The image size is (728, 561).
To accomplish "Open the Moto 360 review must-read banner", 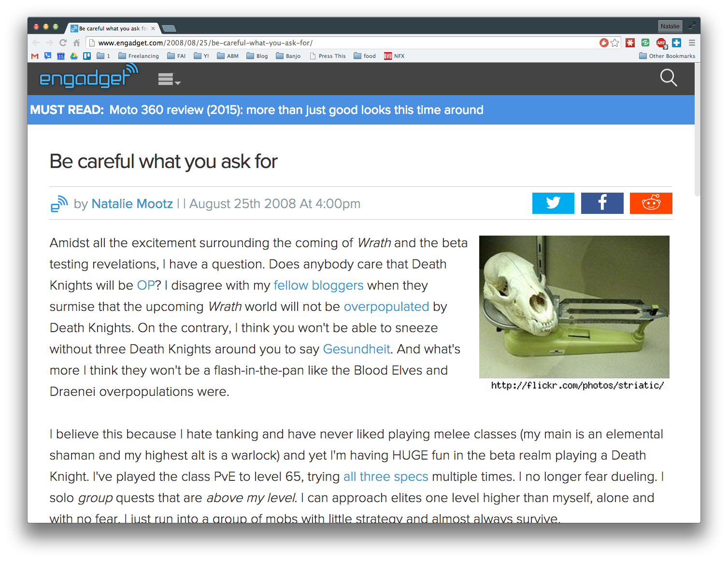I will 257,110.
